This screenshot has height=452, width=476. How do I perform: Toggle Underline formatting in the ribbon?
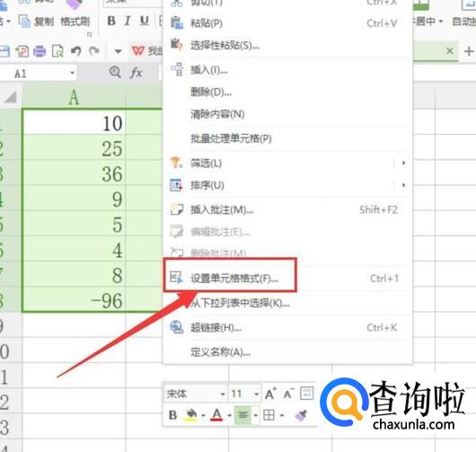(x=145, y=21)
